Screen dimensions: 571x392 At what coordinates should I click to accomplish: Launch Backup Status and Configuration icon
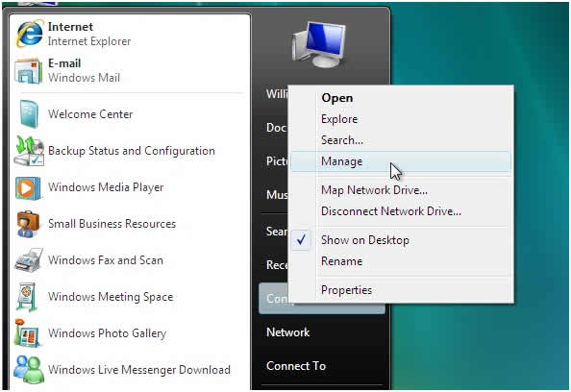pyautogui.click(x=29, y=151)
